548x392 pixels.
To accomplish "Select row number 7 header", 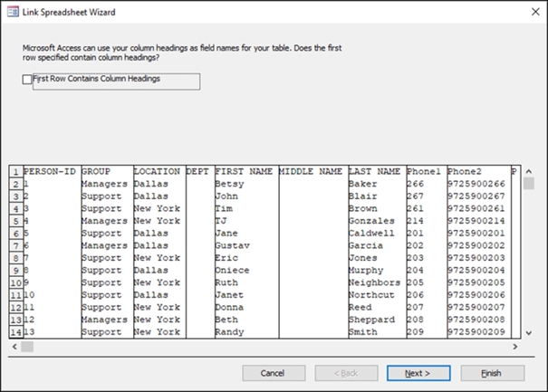I will pos(16,245).
